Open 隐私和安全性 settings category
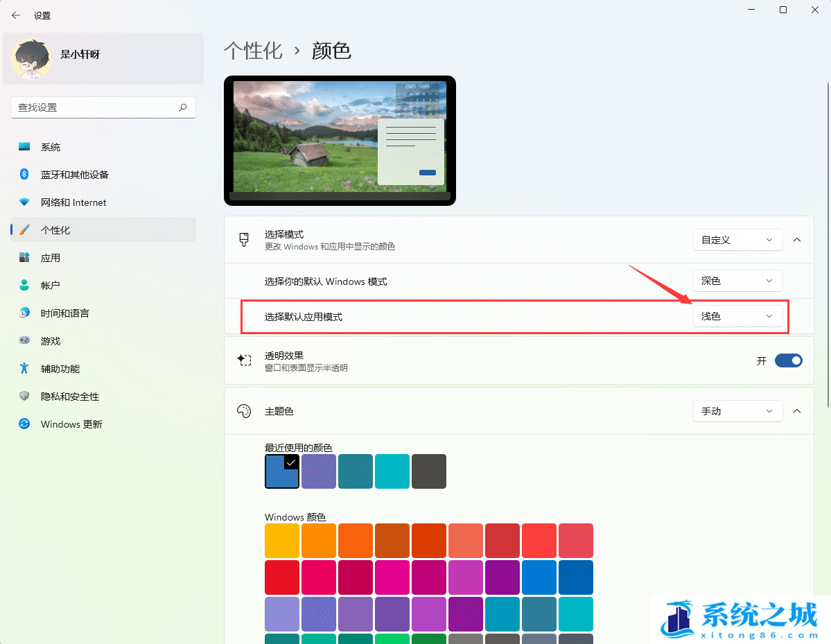The image size is (831, 644). tap(103, 396)
